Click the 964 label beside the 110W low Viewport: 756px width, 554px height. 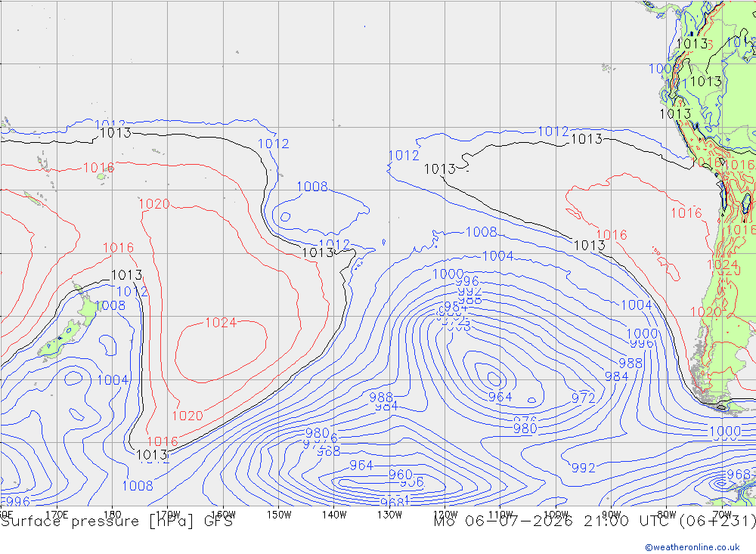click(500, 397)
